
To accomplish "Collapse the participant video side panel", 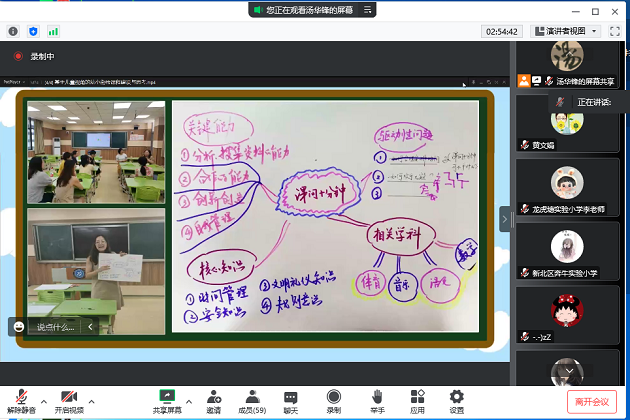I will pos(505,218).
